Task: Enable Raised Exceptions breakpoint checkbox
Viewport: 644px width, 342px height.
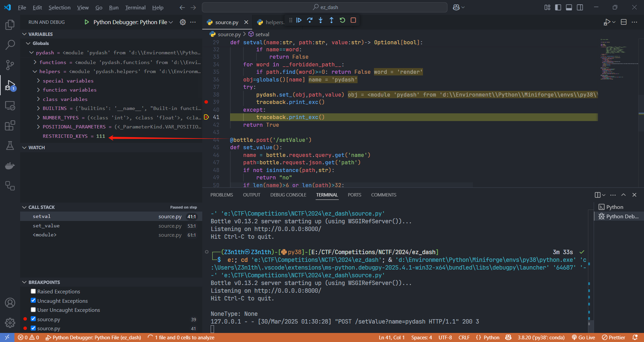Action: 33,291
